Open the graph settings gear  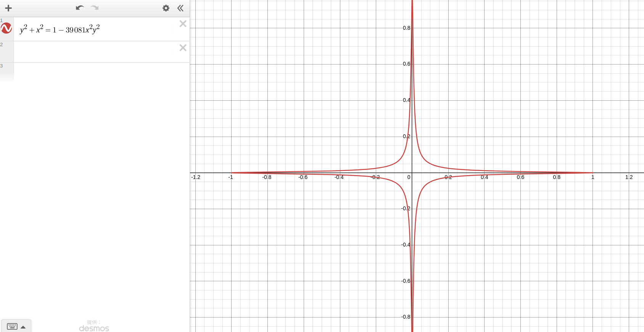(x=166, y=8)
